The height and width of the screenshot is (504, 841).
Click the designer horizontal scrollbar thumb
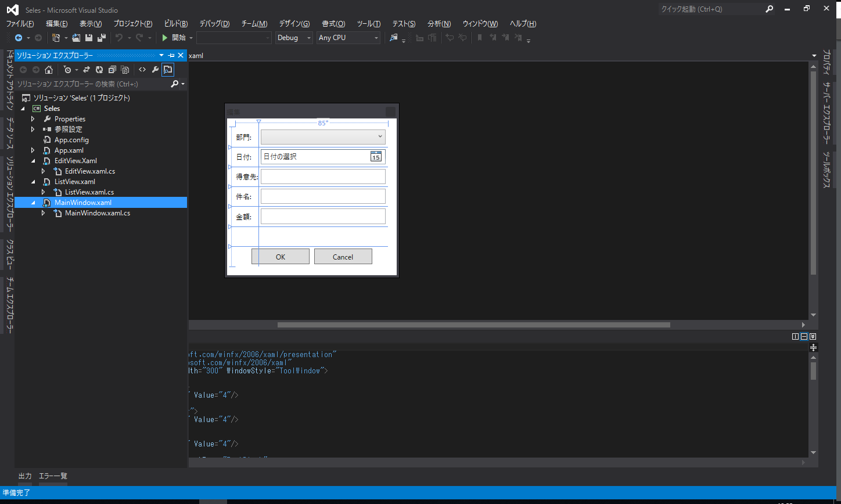(473, 325)
